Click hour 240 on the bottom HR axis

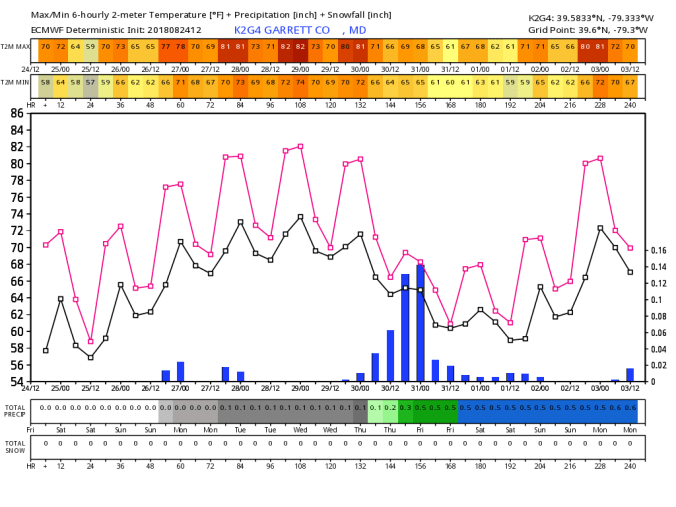click(x=630, y=466)
